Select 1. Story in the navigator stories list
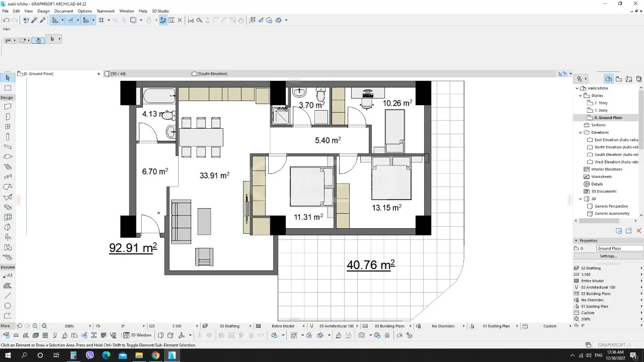Image resolution: width=644 pixels, height=362 pixels. tap(601, 110)
